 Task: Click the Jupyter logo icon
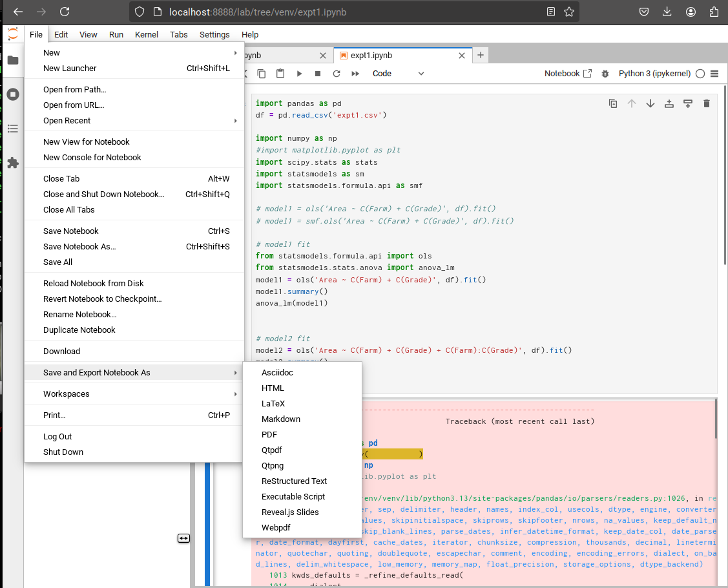click(x=13, y=34)
